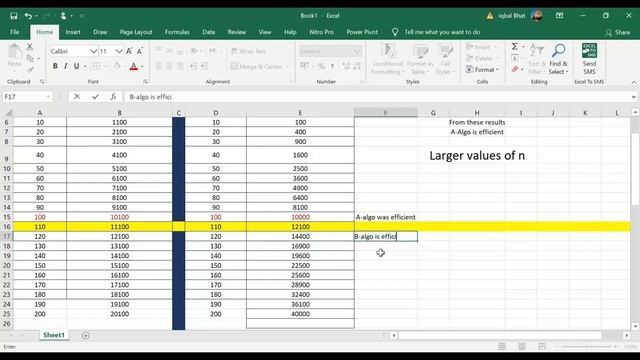Click the formula bar text field
640x360 pixels.
[378, 97]
